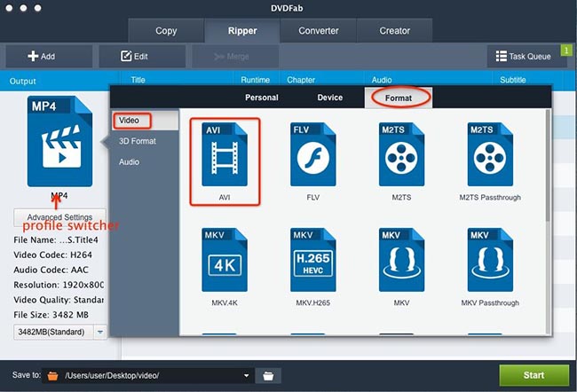Click the Add plus button
Viewport: 577px width, 392px height.
click(49, 56)
